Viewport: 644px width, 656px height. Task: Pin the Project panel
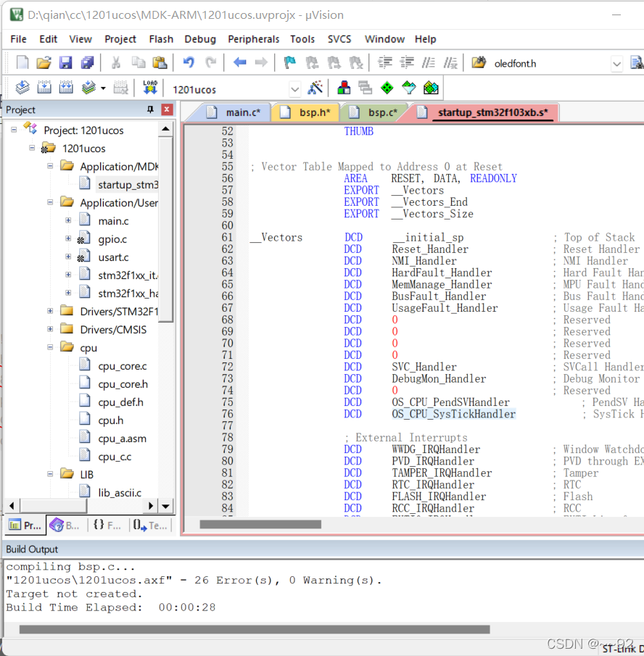pos(151,109)
